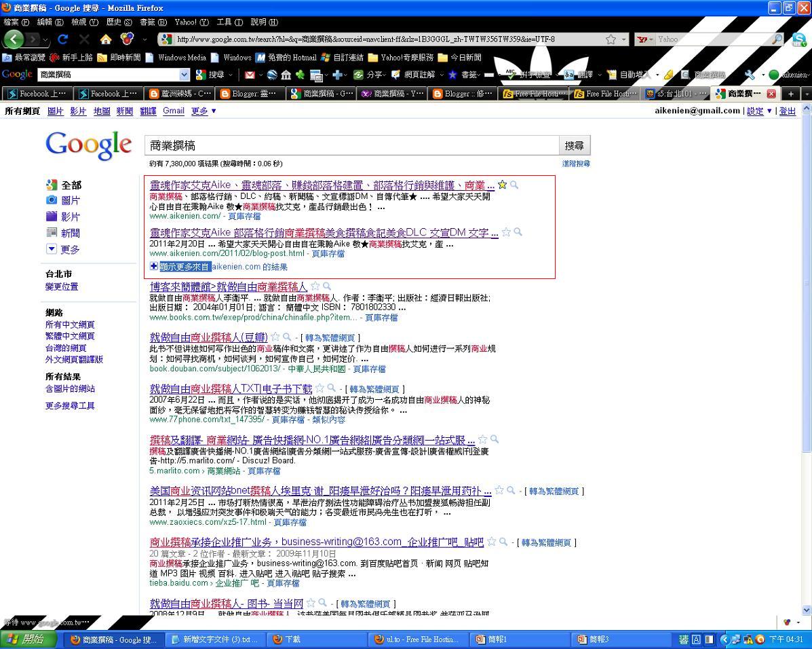The height and width of the screenshot is (649, 812).
Task: Star the 撰稿及翻譯 marlito result
Action: point(482,440)
